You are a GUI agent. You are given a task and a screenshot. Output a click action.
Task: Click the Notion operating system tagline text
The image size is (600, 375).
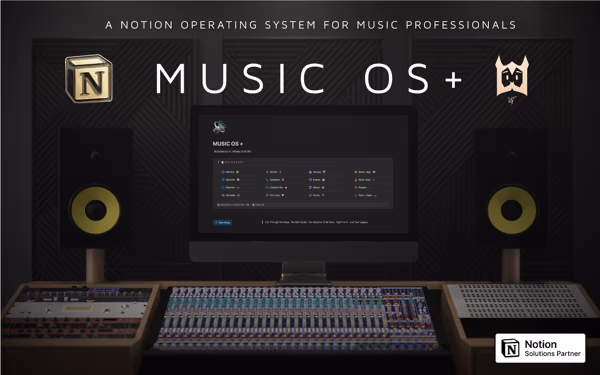coord(311,25)
